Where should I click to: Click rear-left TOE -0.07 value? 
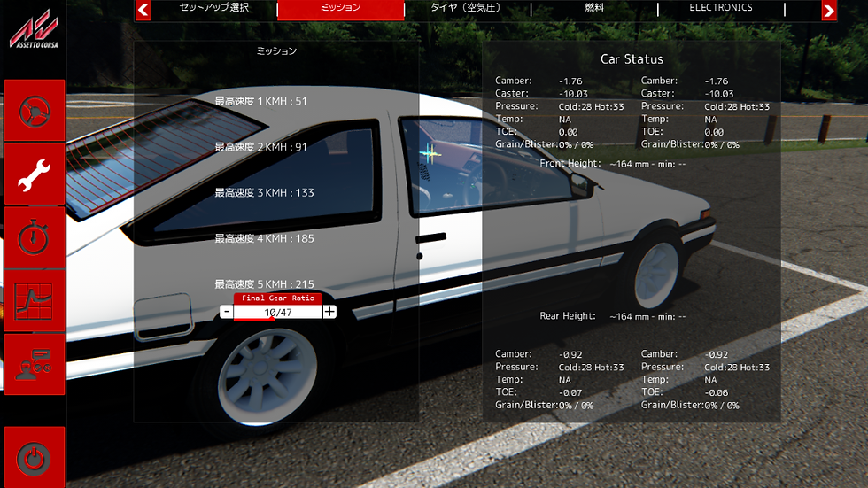[570, 393]
